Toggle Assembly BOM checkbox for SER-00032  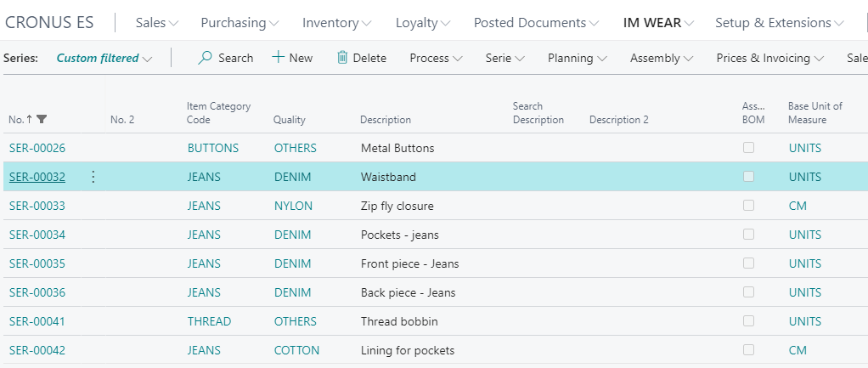(x=748, y=176)
